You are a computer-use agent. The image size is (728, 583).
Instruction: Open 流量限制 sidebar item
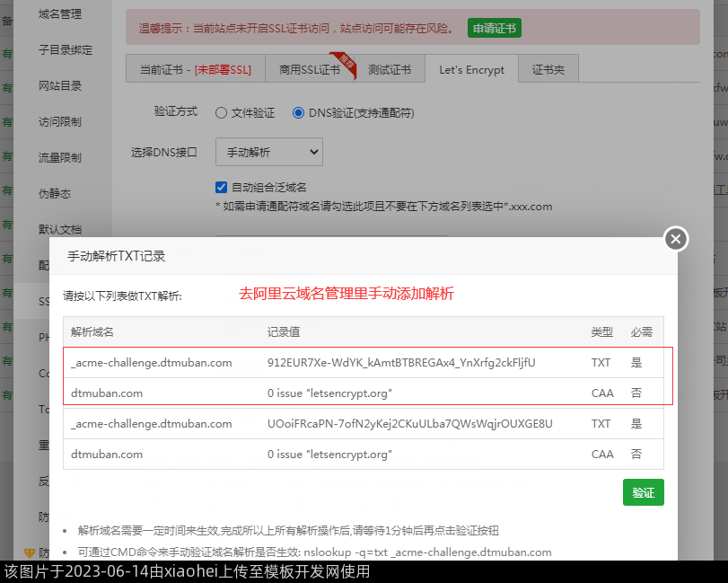tap(60, 158)
